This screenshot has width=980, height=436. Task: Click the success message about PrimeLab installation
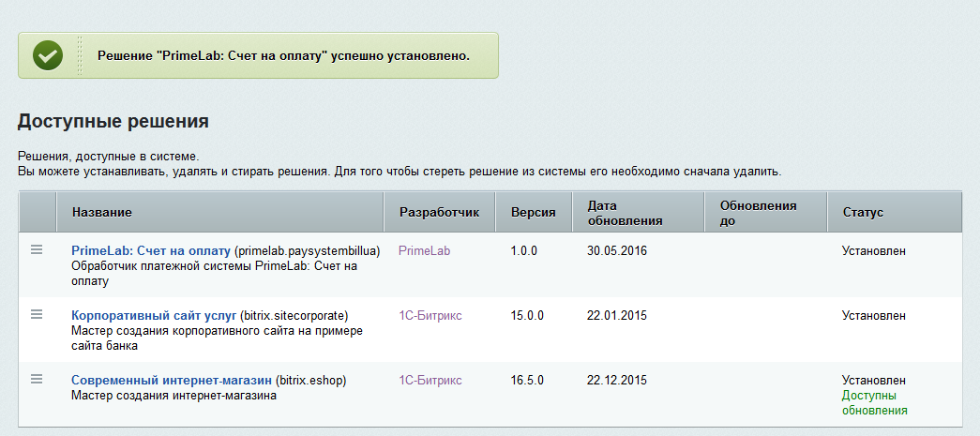pyautogui.click(x=283, y=56)
